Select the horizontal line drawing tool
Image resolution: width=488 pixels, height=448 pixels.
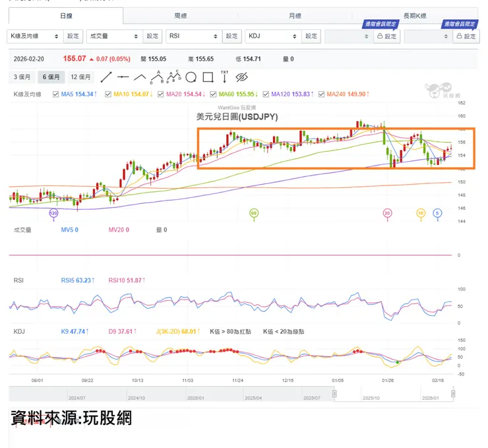click(123, 77)
